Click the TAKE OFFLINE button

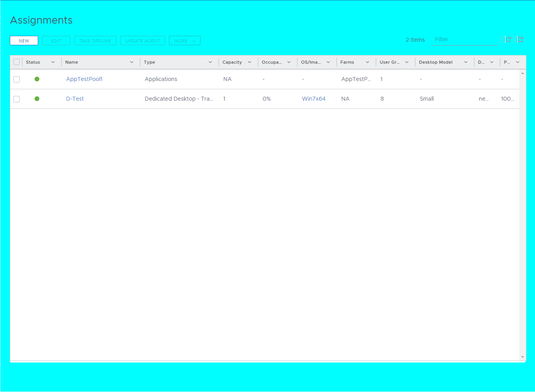coord(95,40)
